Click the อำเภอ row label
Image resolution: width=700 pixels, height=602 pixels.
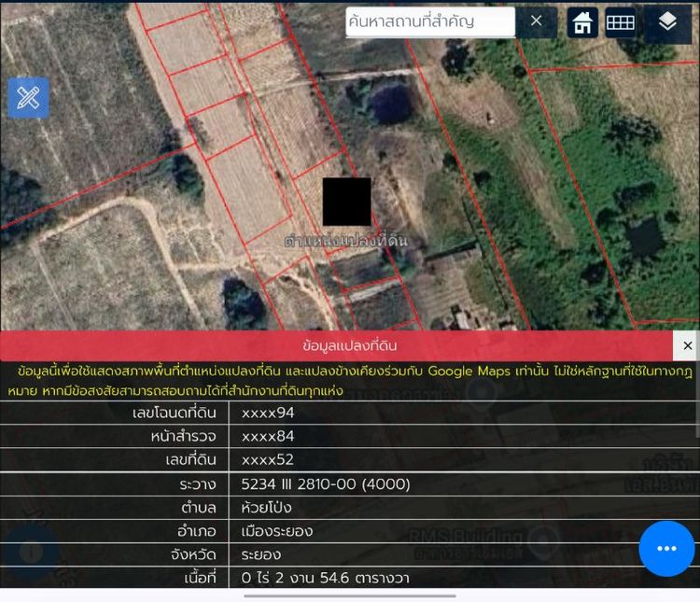coord(196,531)
